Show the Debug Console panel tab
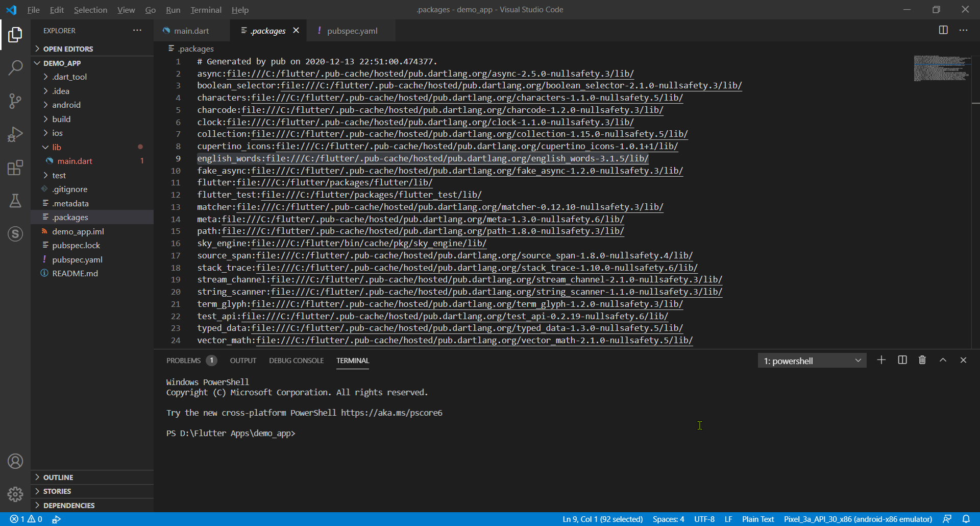This screenshot has height=526, width=980. tap(296, 361)
